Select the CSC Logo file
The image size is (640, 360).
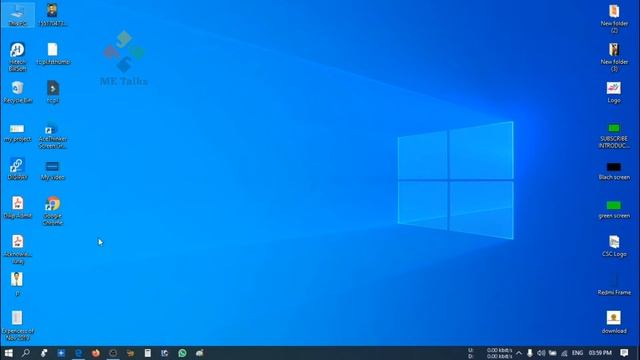(614, 246)
